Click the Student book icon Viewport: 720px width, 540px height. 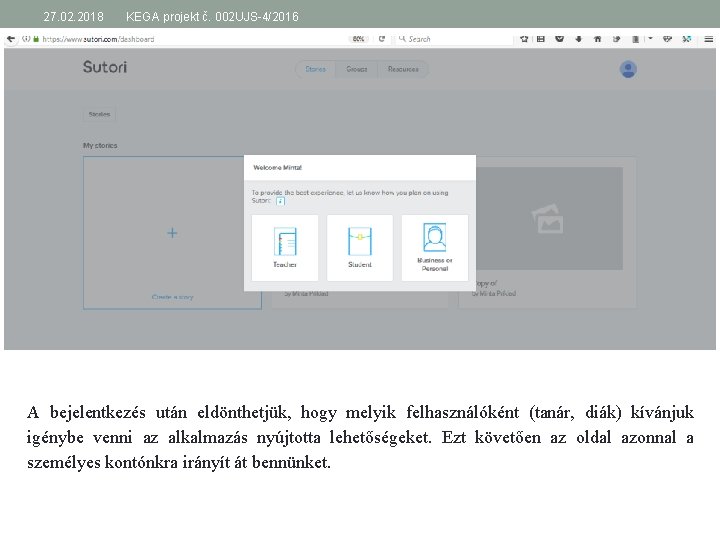(360, 241)
